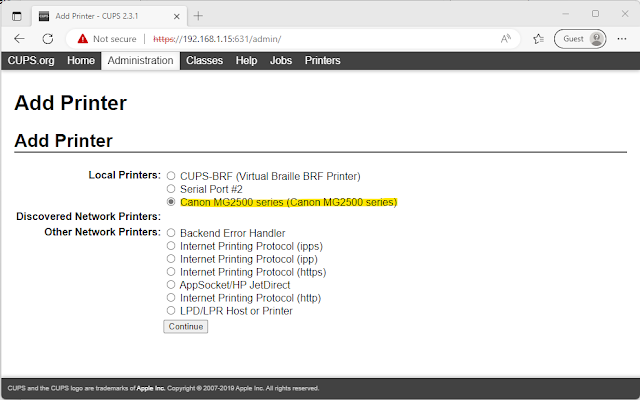Open the Classes tab
The width and height of the screenshot is (640, 400).
click(204, 60)
